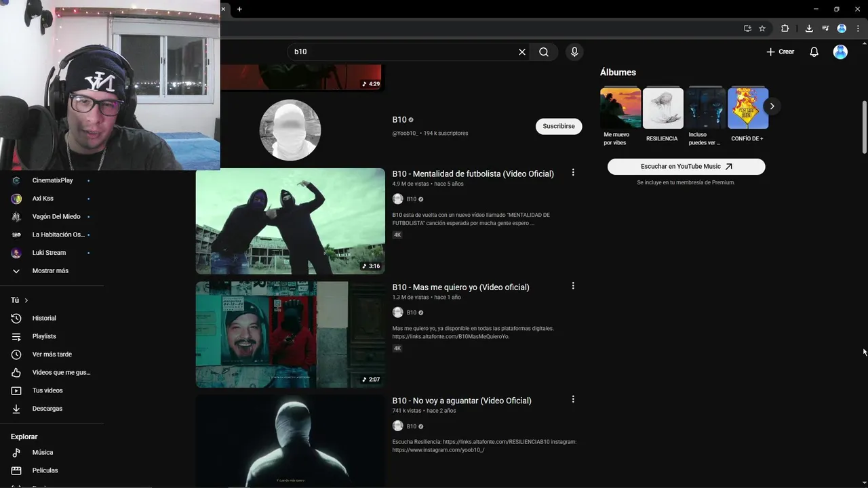The width and height of the screenshot is (868, 488).
Task: Open three-dot menu for No voy a aguantar
Action: point(573,399)
